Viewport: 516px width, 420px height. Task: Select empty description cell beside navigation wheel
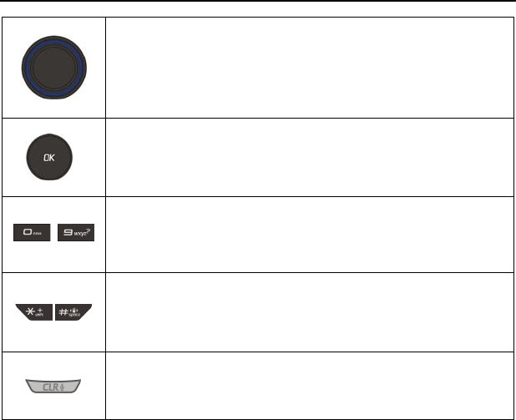(x=310, y=68)
